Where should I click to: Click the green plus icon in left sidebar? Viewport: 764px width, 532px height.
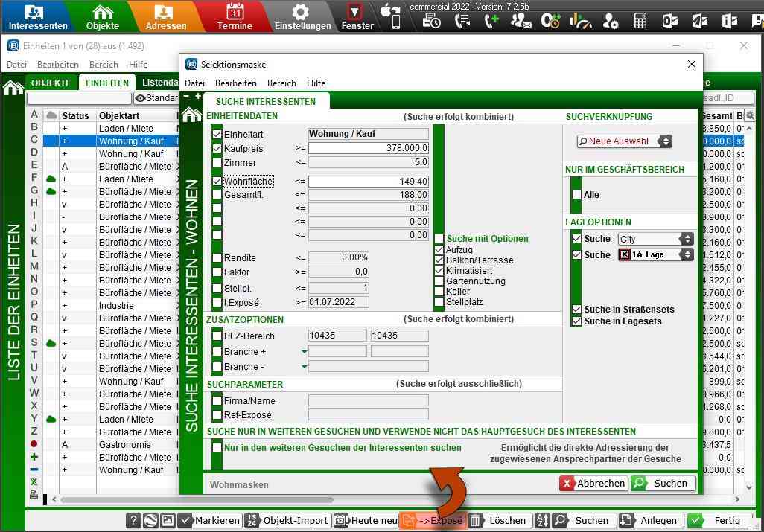[x=34, y=457]
